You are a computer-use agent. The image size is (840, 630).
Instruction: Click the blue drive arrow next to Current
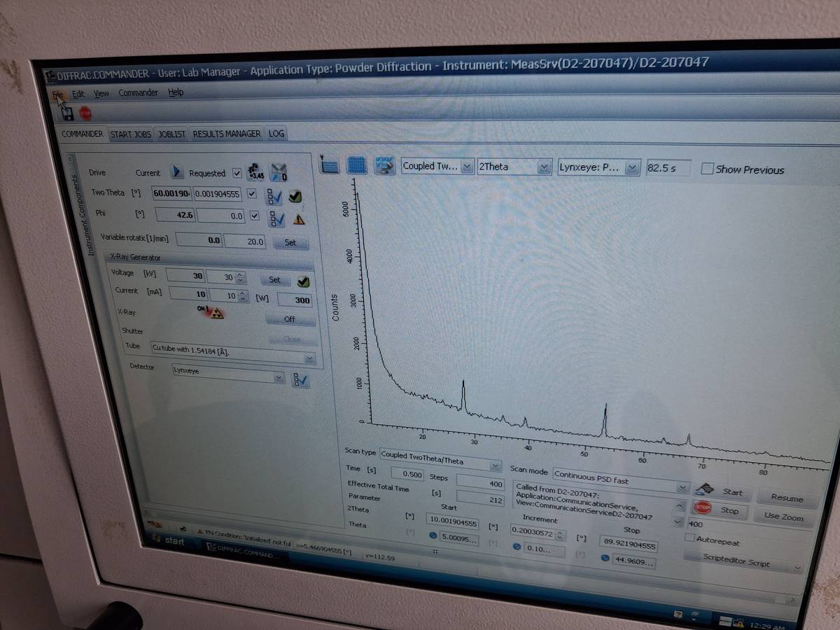click(x=176, y=171)
